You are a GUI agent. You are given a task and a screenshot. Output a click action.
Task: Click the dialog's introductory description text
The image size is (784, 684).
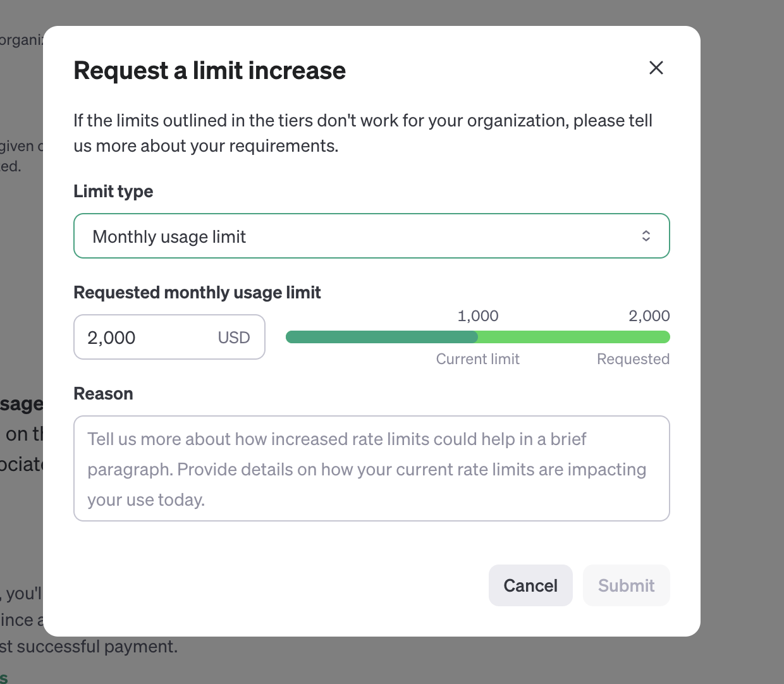pyautogui.click(x=362, y=133)
